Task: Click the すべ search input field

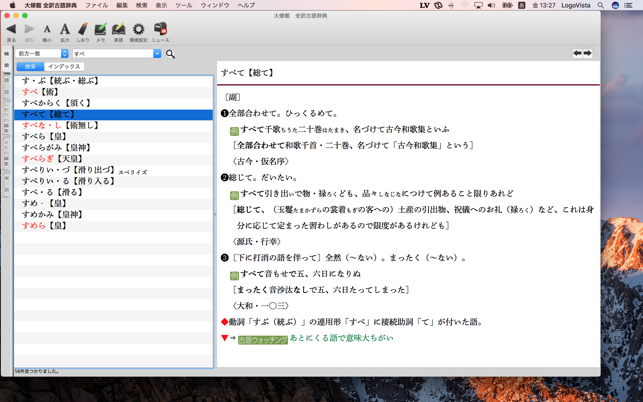Action: (x=113, y=54)
